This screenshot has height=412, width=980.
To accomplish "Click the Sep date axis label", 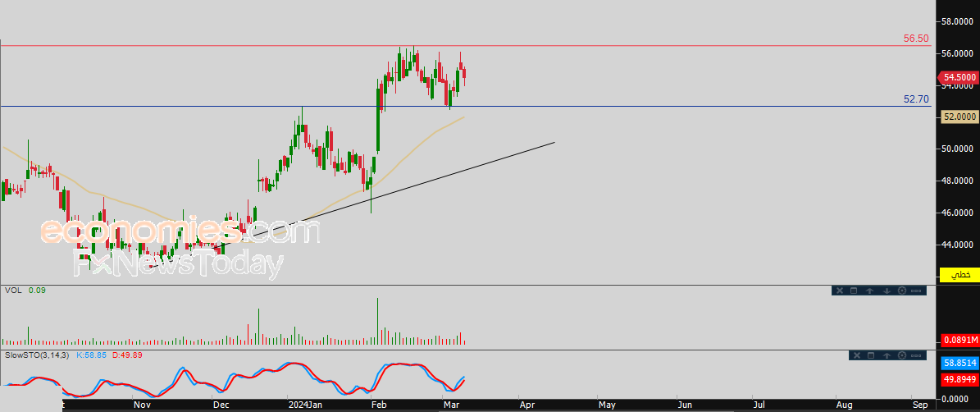I will (x=920, y=405).
